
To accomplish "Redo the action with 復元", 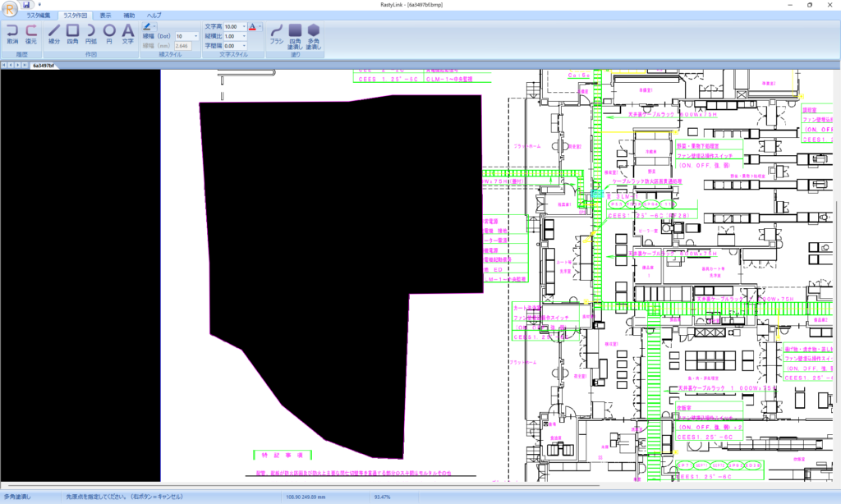I will point(31,33).
